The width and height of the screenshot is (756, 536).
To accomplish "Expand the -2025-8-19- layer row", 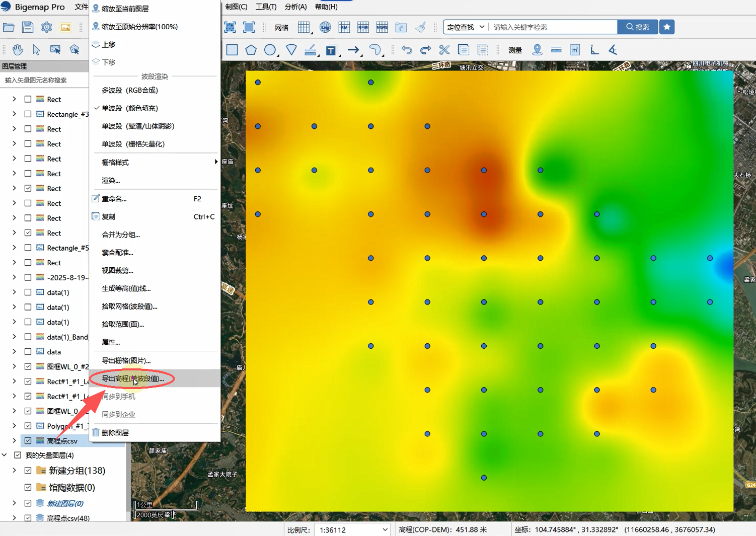I will click(14, 277).
